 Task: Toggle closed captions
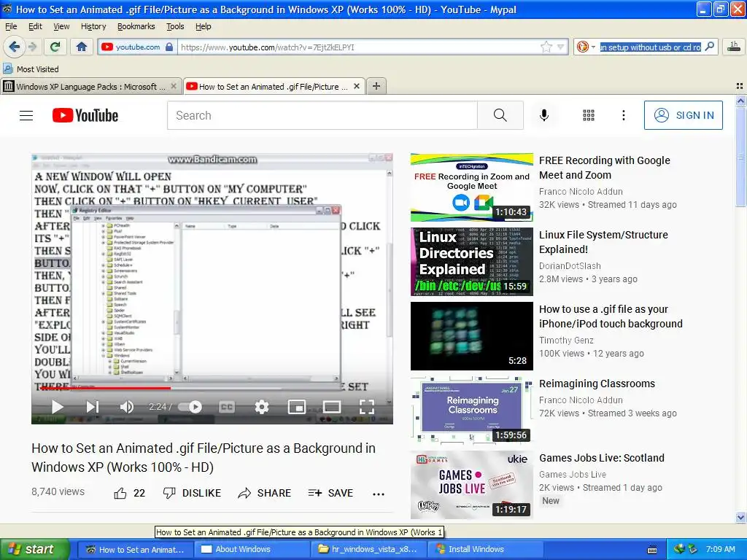click(x=227, y=407)
